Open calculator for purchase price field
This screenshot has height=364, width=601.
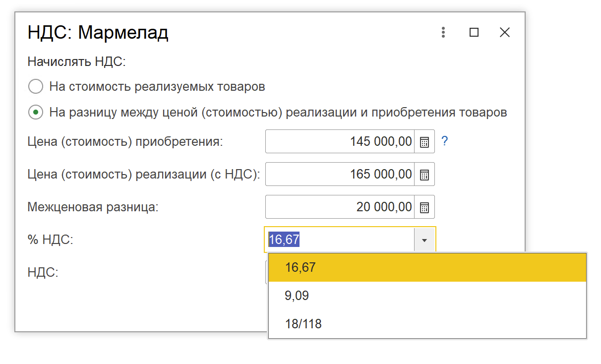tap(424, 142)
